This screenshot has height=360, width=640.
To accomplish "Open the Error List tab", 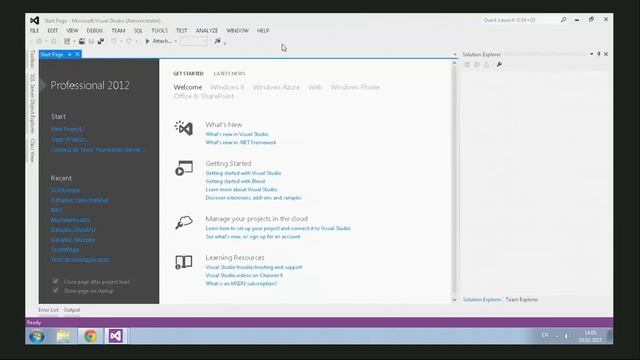I will click(48, 310).
